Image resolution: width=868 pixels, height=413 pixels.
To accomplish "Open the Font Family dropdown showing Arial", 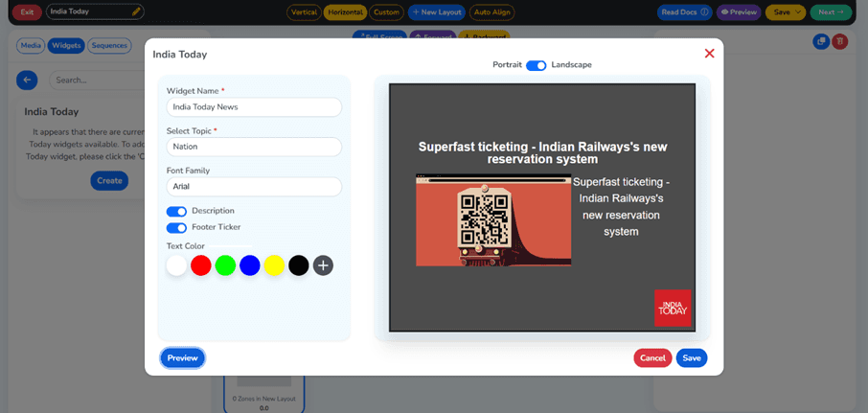I will 254,187.
